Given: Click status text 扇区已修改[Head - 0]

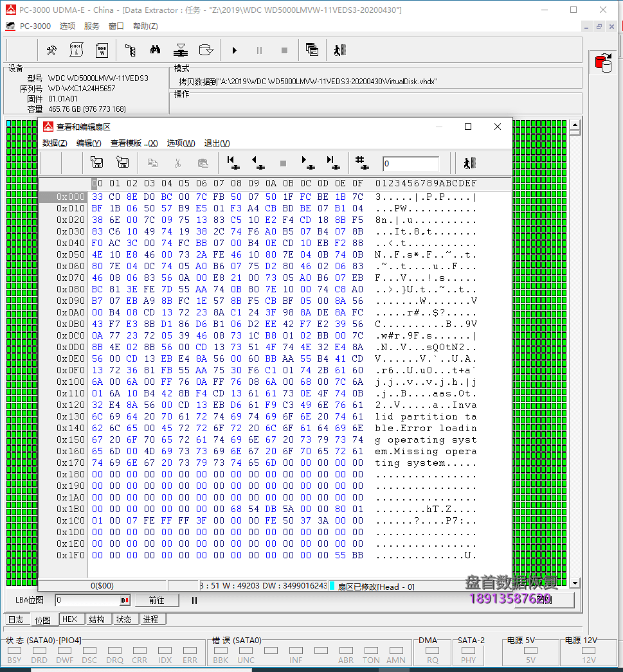Looking at the screenshot, I should (376, 587).
